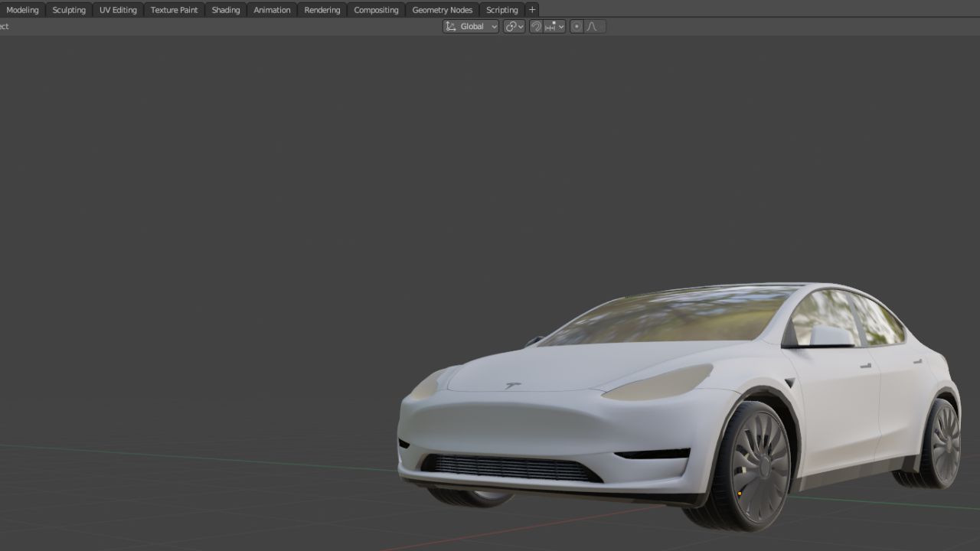
Task: Switch to the Scripting workspace tab
Action: [x=501, y=10]
